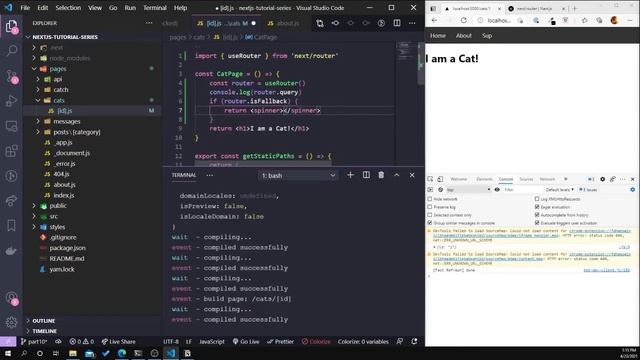
Task: Open the Terminal menu
Action: tap(155, 8)
